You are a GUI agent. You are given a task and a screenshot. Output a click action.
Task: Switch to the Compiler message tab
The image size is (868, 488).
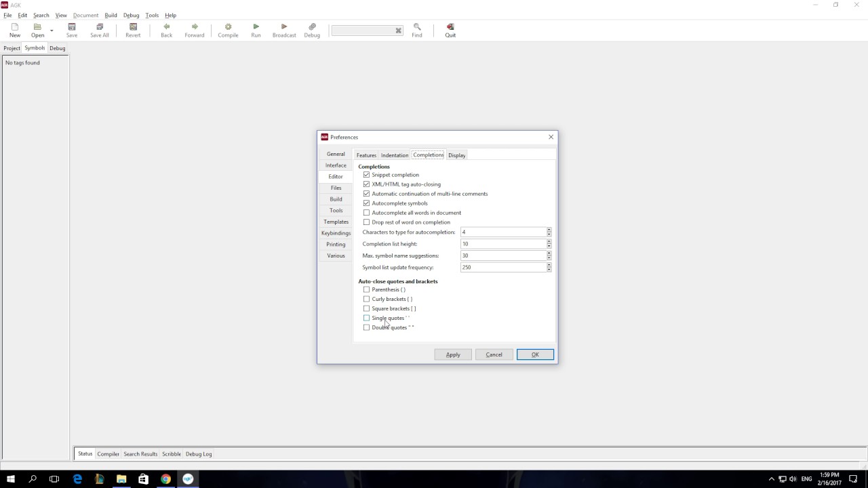108,454
